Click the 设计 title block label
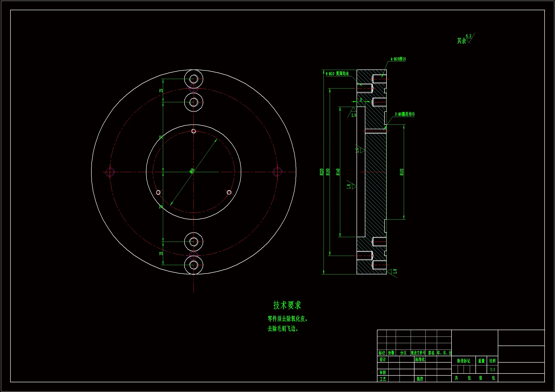This screenshot has width=555, height=392. (x=383, y=360)
